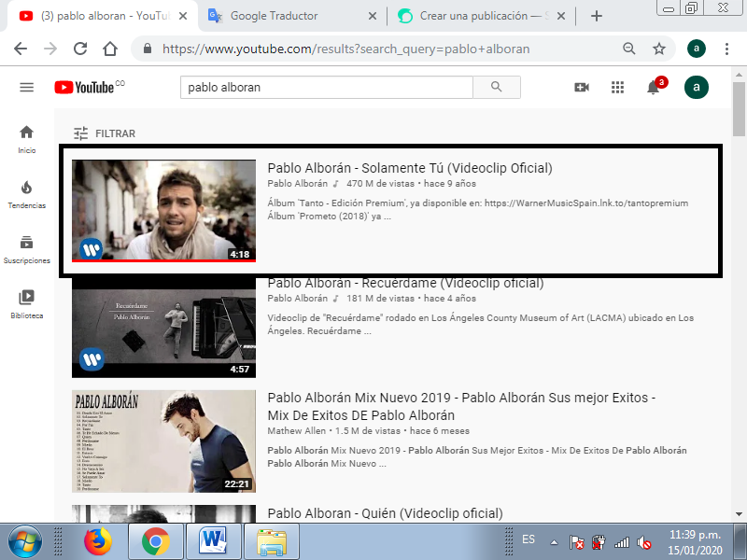Open title Pablo Alborán Mix Nuevo 2019
This screenshot has height=560, width=747.
coord(461,406)
